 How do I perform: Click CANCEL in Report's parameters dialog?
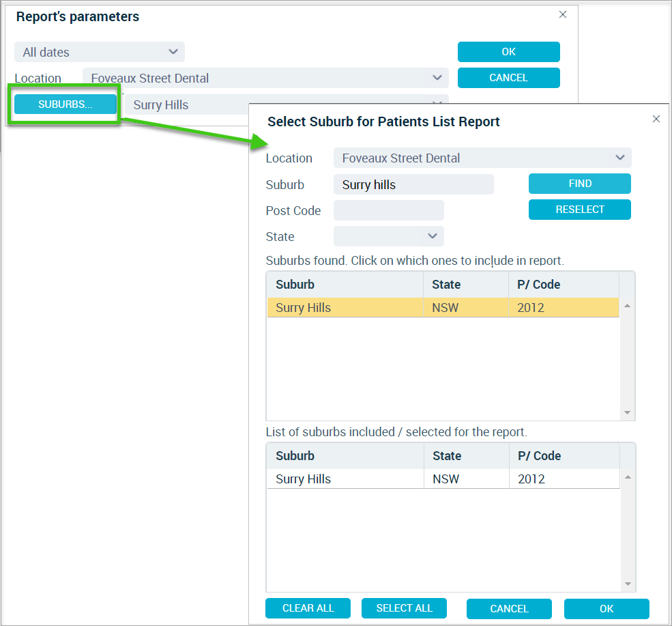tap(509, 78)
